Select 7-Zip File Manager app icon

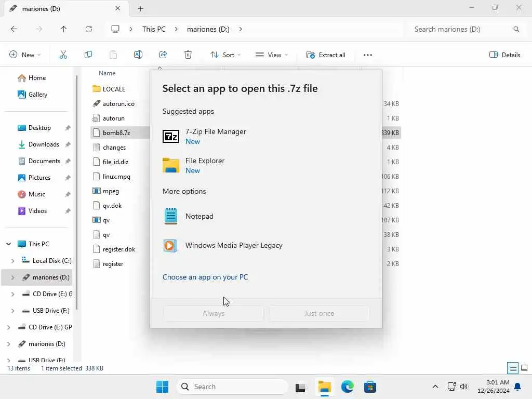pyautogui.click(x=170, y=137)
